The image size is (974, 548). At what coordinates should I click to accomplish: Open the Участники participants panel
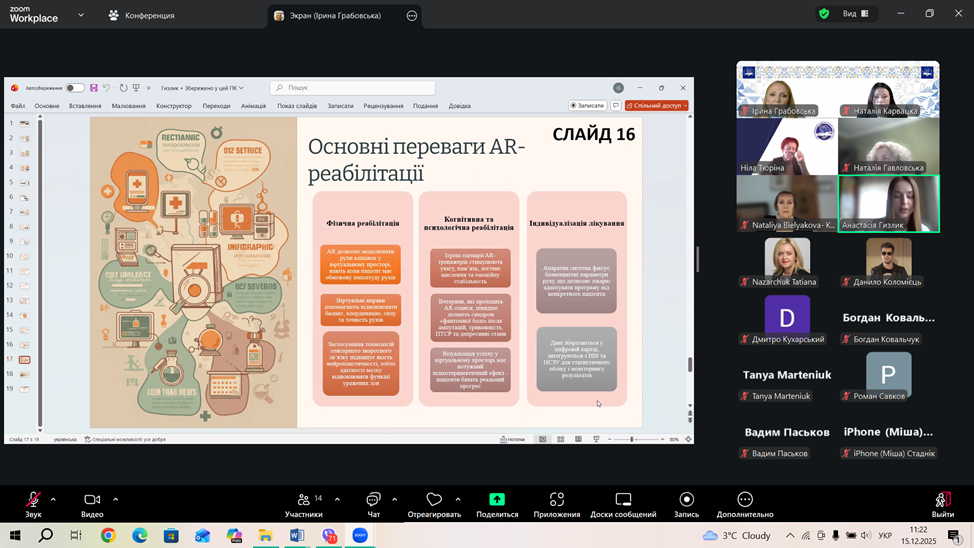[x=303, y=500]
